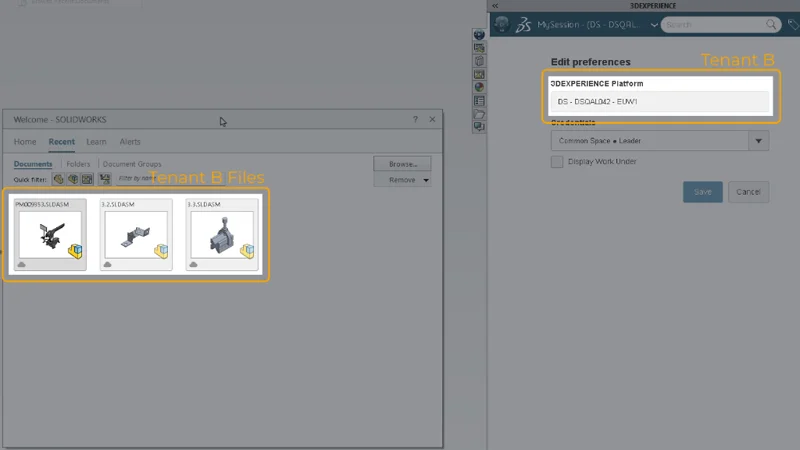The height and width of the screenshot is (450, 800).
Task: Expand the Common Space Leader credentials dropdown
Action: point(759,141)
